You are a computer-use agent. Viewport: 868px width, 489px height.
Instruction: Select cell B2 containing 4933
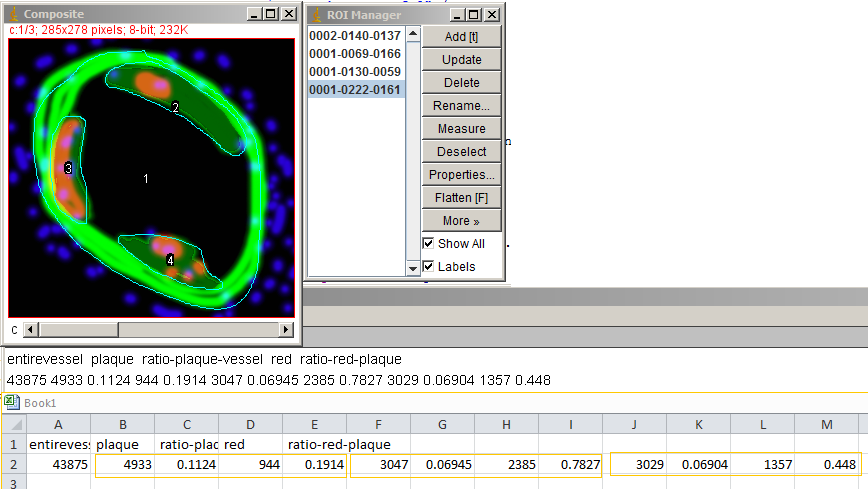click(x=123, y=465)
